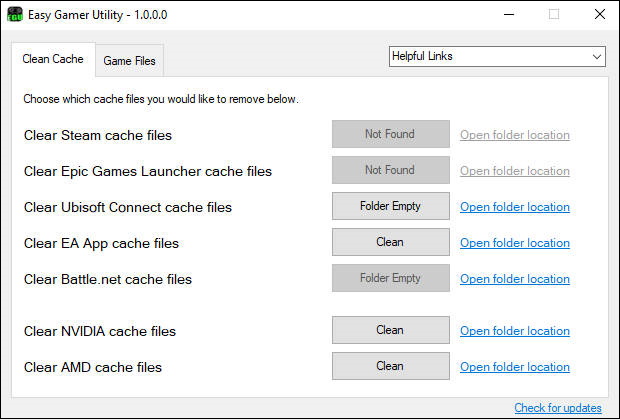
Task: Select the Clean Cache tab
Action: click(53, 60)
